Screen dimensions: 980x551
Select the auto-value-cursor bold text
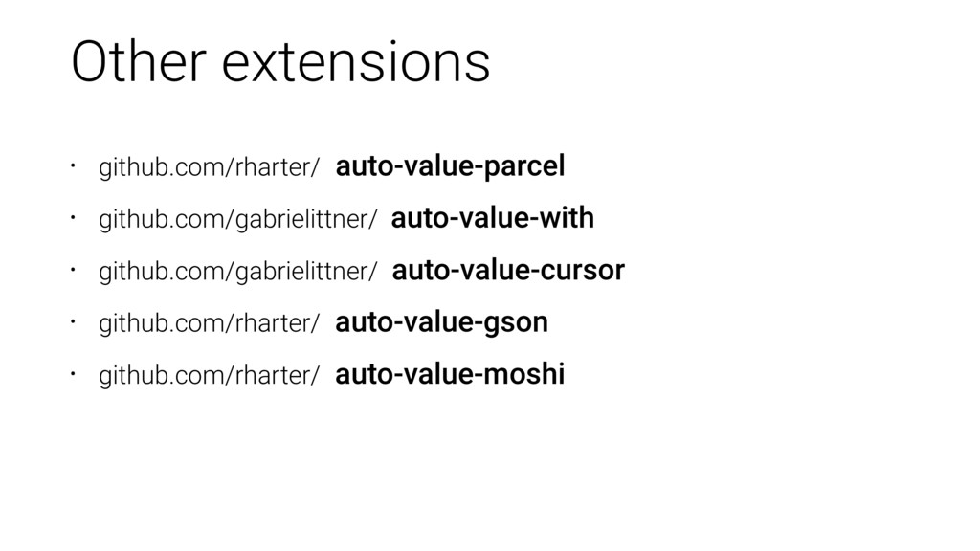click(508, 271)
